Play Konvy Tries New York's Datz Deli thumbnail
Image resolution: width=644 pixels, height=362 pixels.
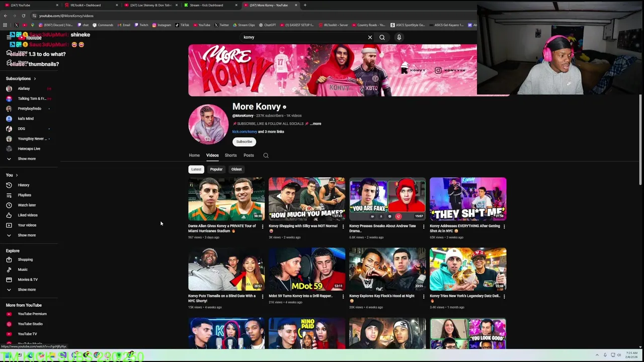(x=468, y=269)
